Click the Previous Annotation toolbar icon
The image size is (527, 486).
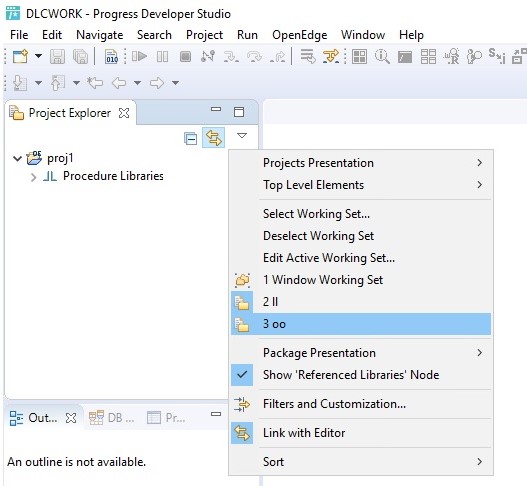pos(57,83)
